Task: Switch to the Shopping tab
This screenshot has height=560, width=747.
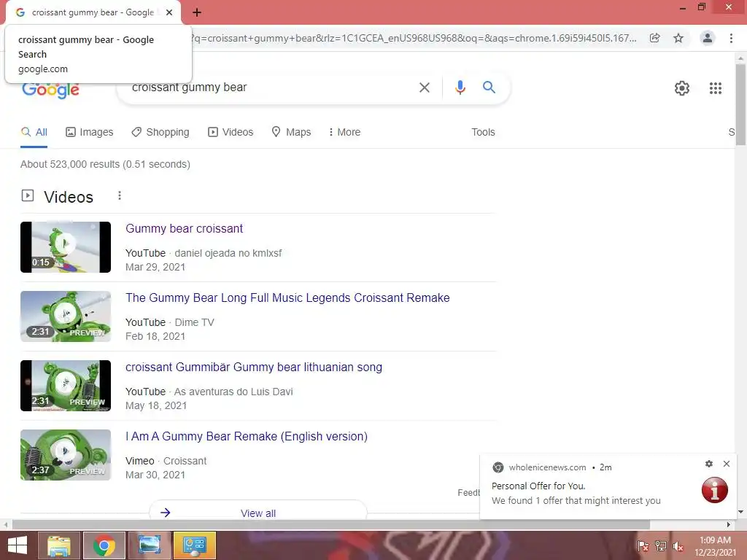Action: [160, 133]
